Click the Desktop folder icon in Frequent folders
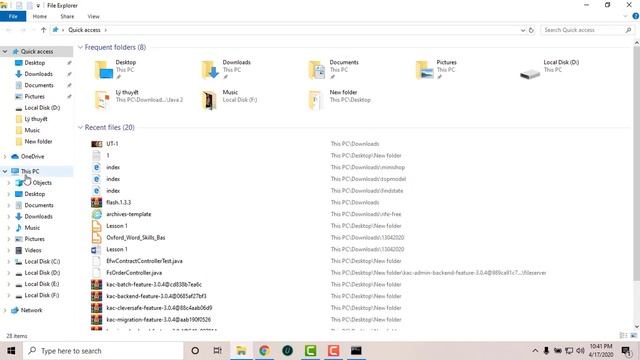640x360 pixels. (103, 70)
